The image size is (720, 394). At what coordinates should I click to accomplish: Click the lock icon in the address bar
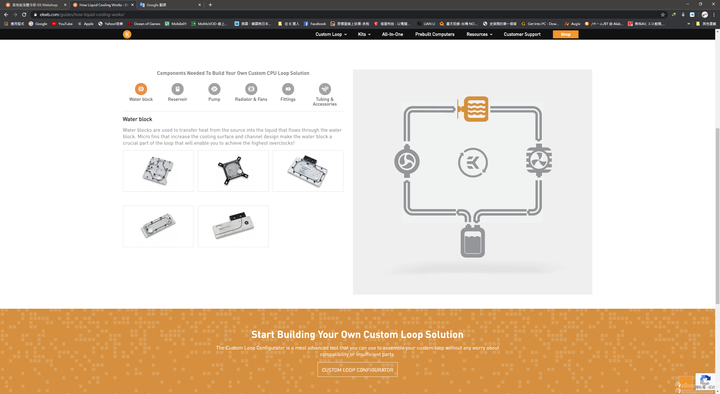35,14
